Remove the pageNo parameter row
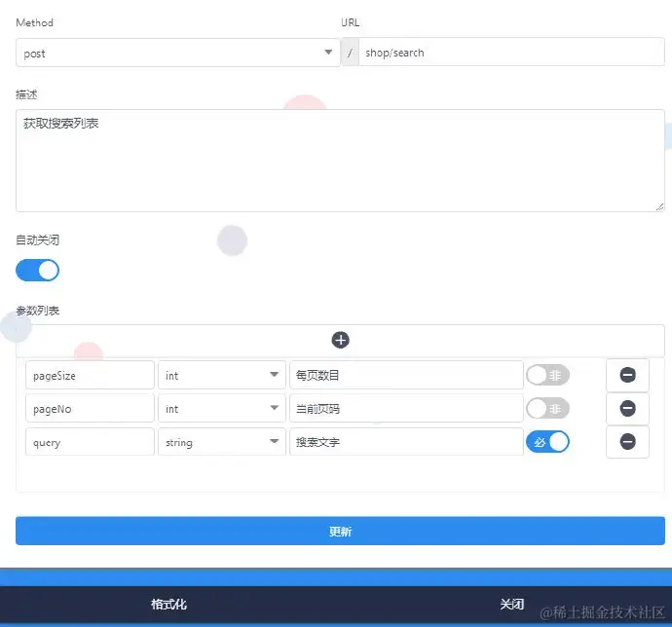This screenshot has height=627, width=672. click(x=627, y=409)
